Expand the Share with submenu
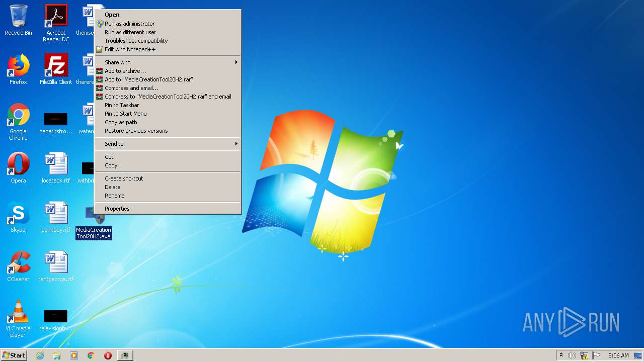Screen dimensions: 644x362 168,62
